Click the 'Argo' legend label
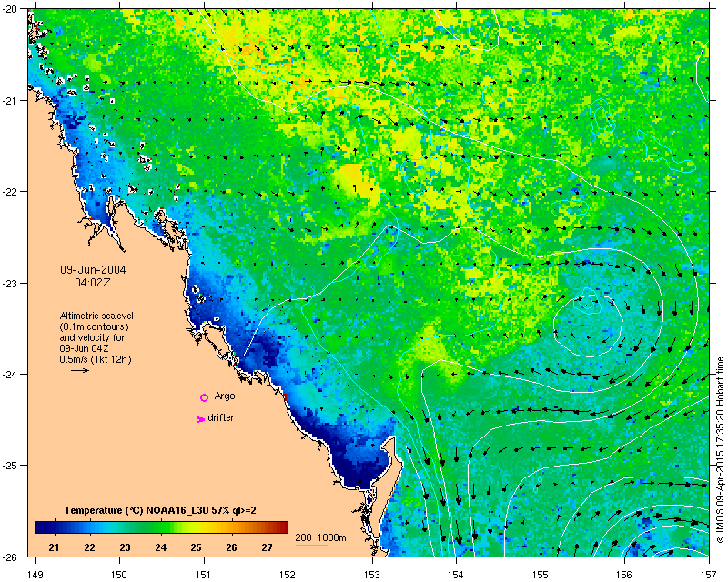Viewport: 728px width, 582px height. pos(225,396)
